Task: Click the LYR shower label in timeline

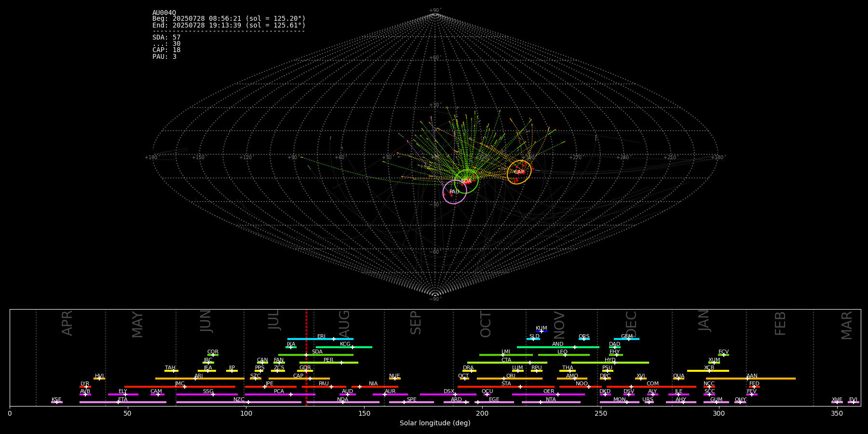Action: (x=85, y=384)
